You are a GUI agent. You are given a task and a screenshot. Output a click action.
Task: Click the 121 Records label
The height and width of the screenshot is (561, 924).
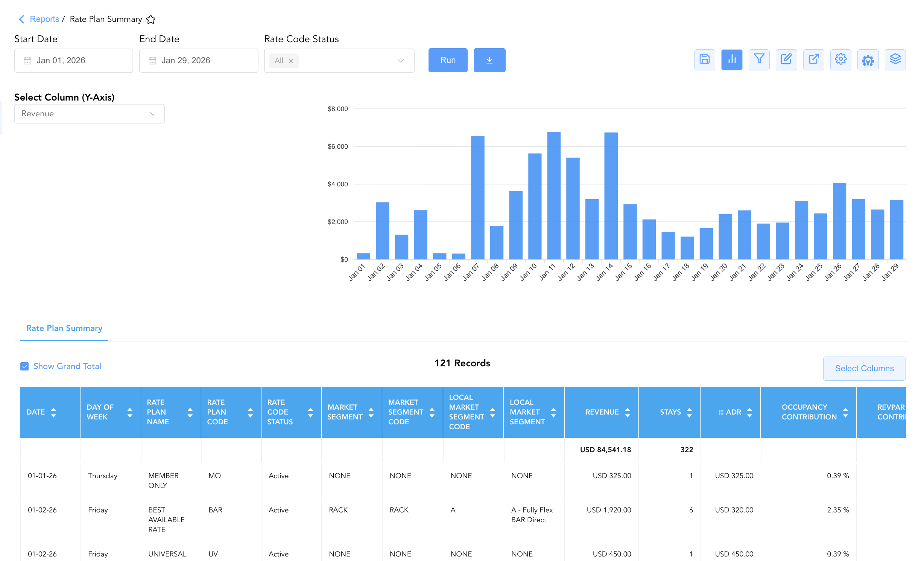(462, 363)
